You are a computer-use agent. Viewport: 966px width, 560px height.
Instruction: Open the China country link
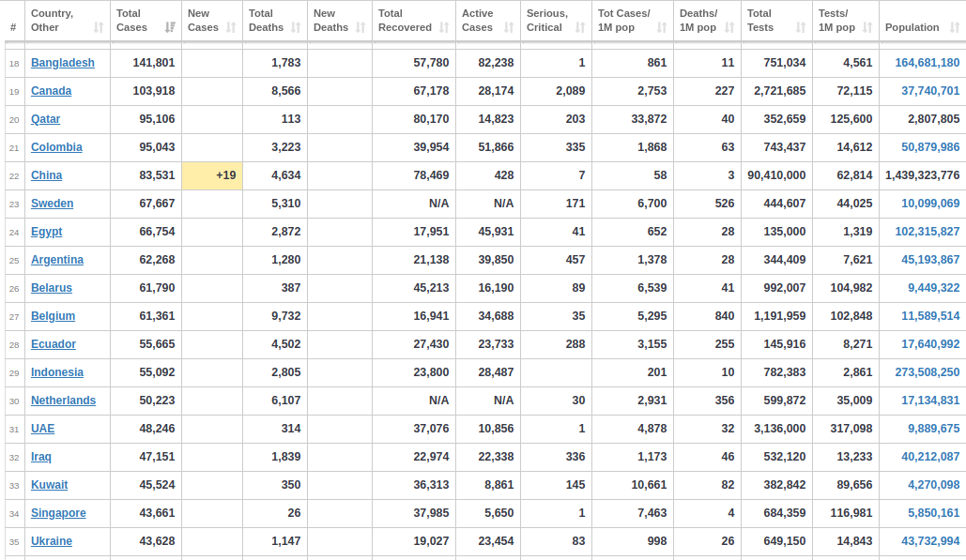(x=47, y=175)
